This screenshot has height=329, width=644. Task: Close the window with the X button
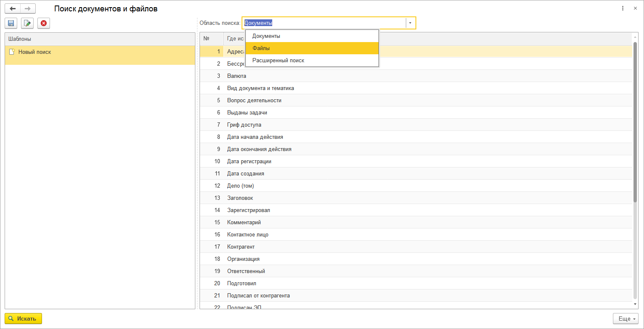(x=635, y=8)
